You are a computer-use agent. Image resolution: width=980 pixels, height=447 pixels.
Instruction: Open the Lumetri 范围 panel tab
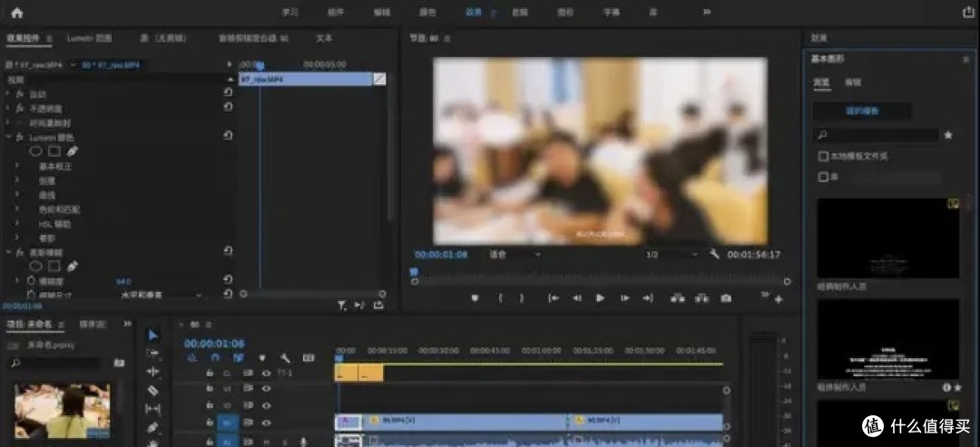(89, 38)
